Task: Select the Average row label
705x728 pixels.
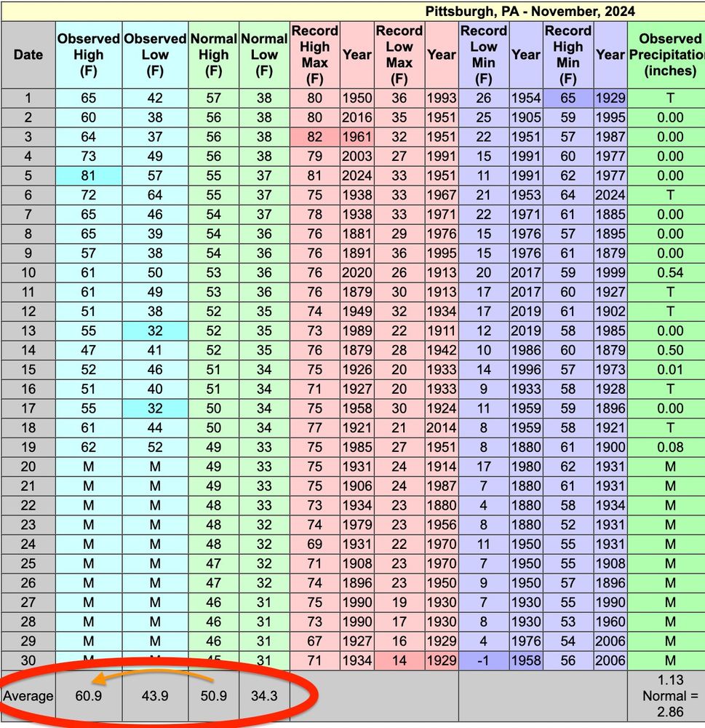Action: click(x=28, y=695)
